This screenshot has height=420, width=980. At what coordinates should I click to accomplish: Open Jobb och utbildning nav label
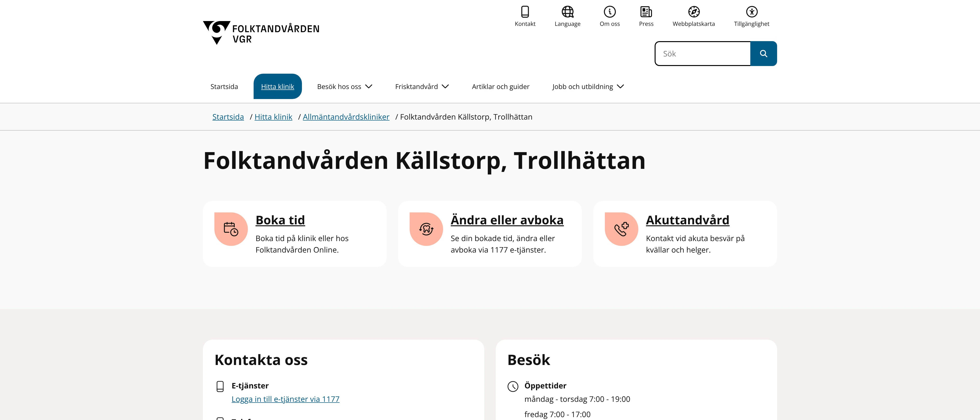[582, 86]
